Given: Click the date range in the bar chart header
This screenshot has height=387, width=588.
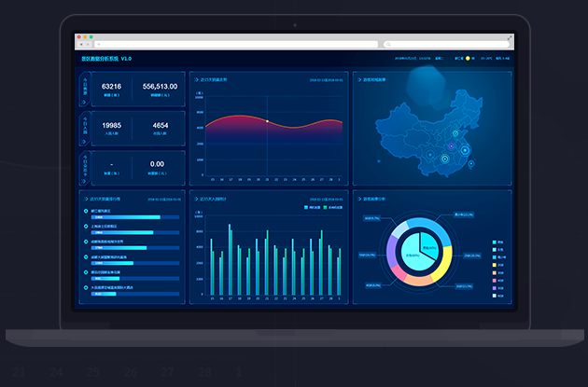Looking at the screenshot, I should coord(327,200).
